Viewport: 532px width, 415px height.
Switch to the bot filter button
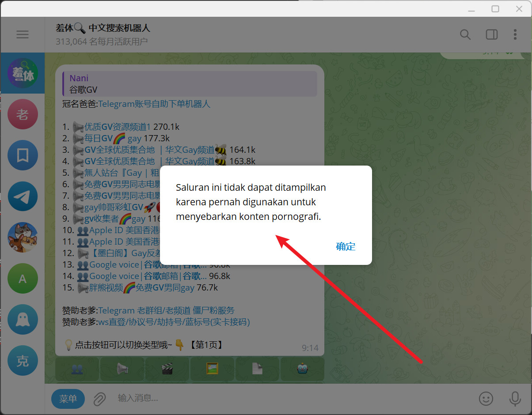coord(302,369)
